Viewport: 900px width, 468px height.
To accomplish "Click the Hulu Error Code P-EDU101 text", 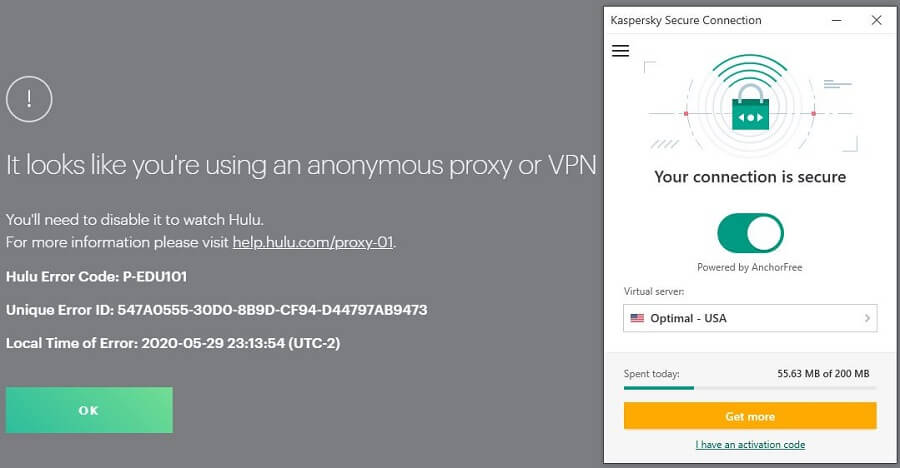I will point(96,277).
